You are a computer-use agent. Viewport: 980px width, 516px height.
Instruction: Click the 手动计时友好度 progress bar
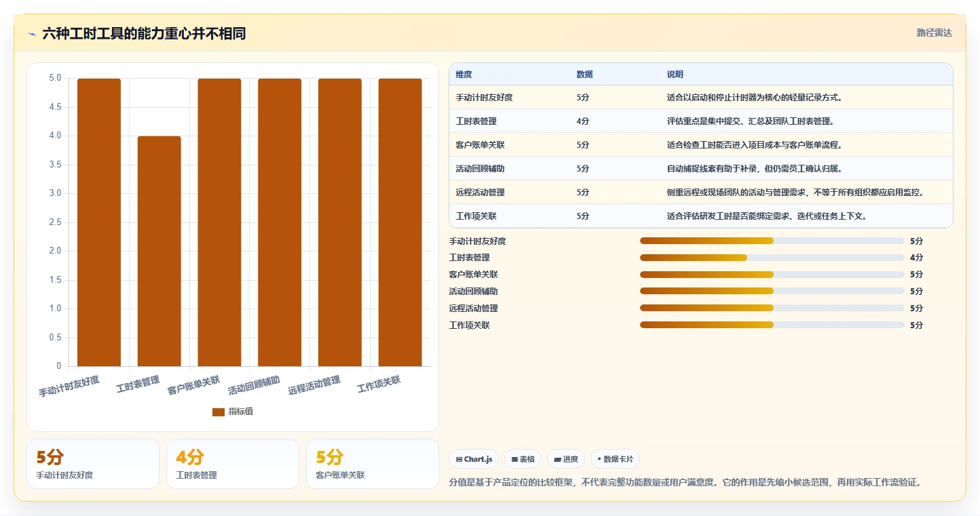(772, 241)
